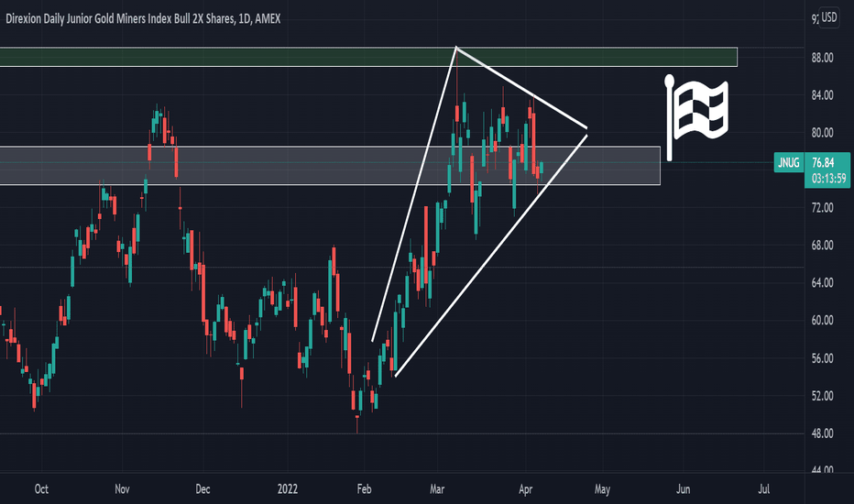
Task: Click the 2022 label on time axis
Action: [288, 489]
